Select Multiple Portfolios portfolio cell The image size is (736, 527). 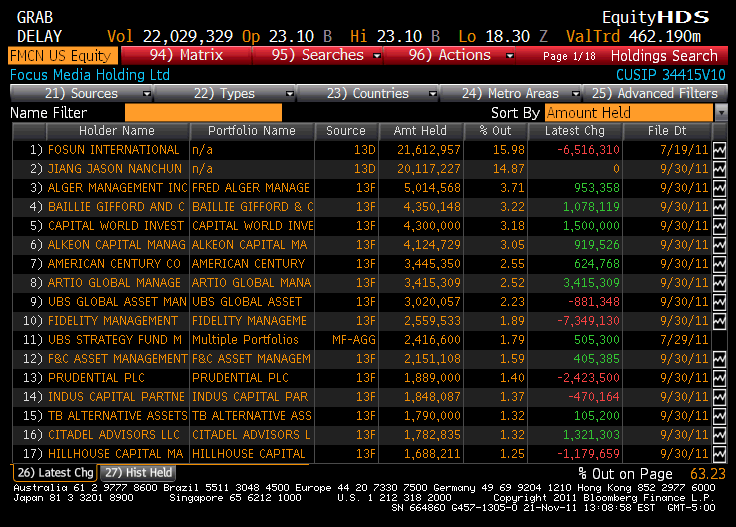tap(245, 340)
